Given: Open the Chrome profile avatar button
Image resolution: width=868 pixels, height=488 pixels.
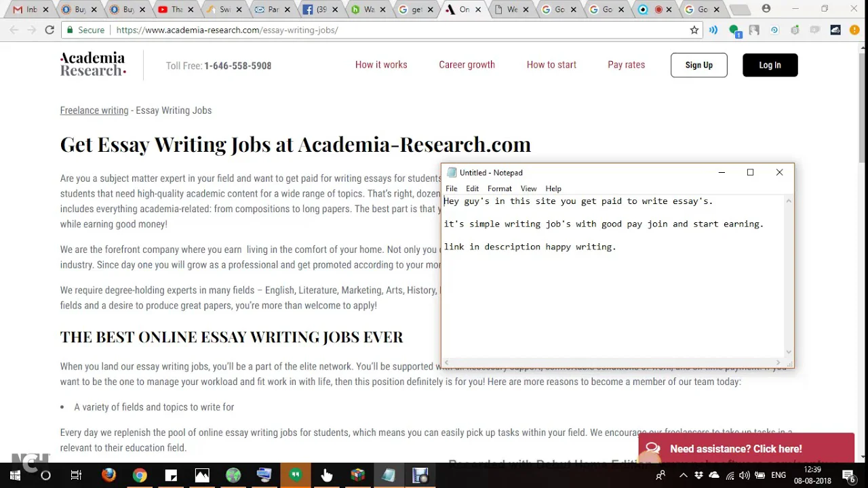Looking at the screenshot, I should click(x=766, y=9).
